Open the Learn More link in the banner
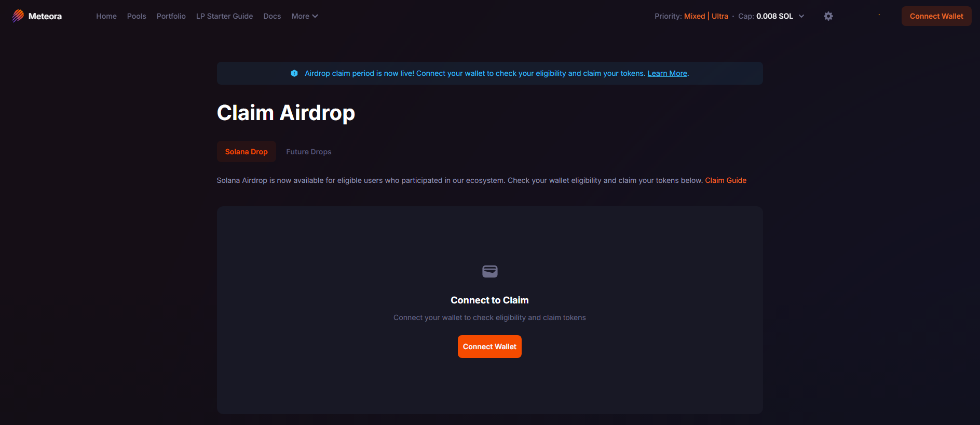The image size is (980, 425). point(668,73)
